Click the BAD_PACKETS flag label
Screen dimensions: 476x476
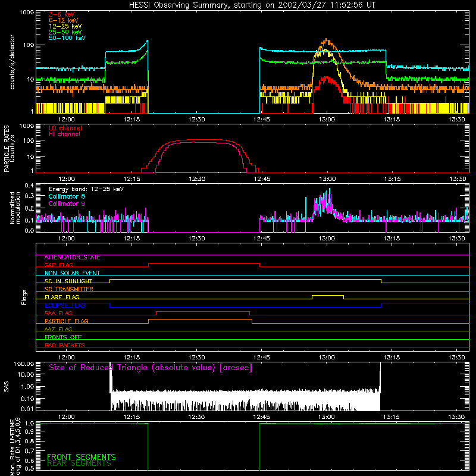tap(65, 345)
